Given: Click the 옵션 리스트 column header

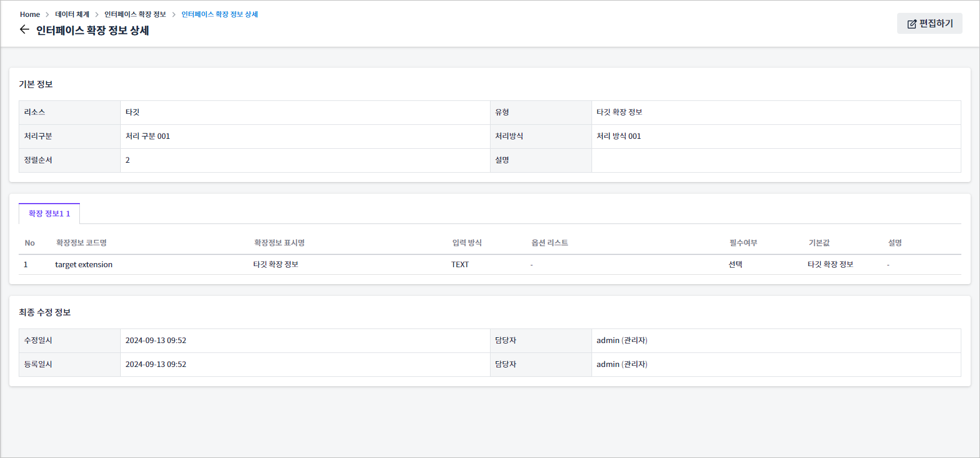Looking at the screenshot, I should coord(549,243).
